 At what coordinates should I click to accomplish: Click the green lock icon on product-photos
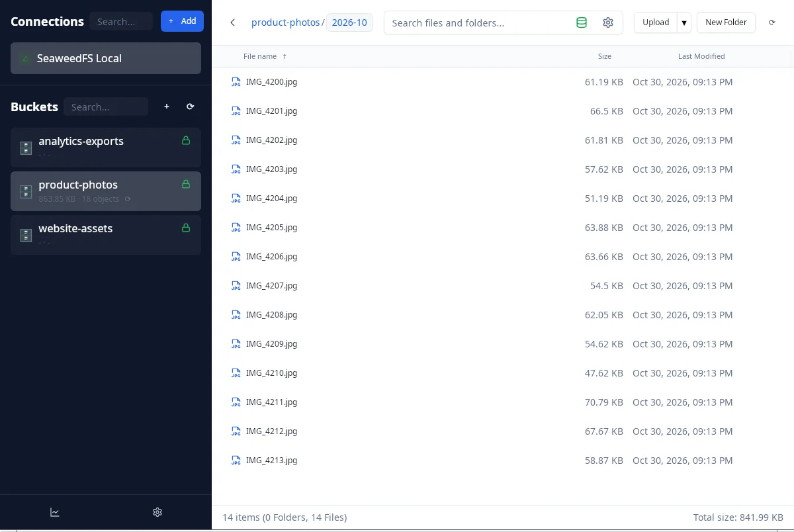pos(186,184)
